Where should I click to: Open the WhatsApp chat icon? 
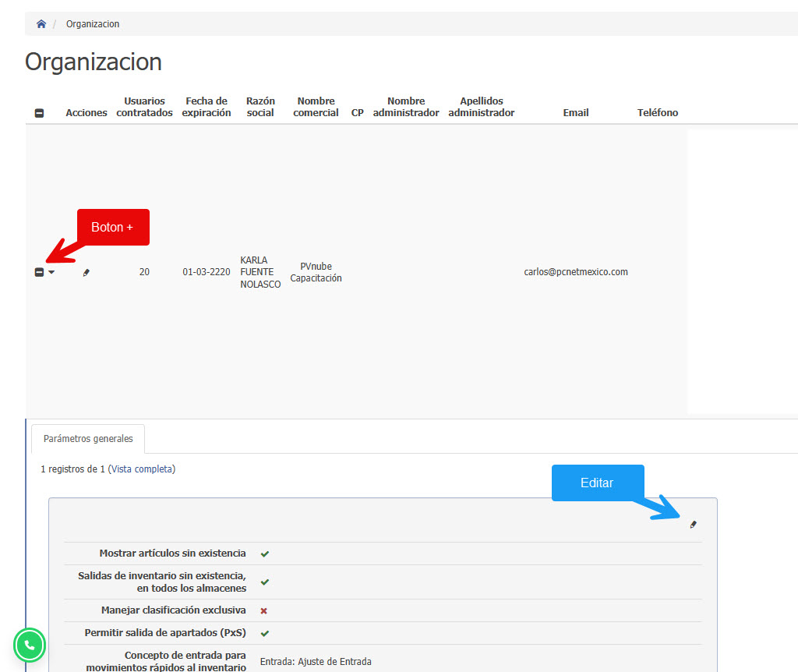click(29, 645)
